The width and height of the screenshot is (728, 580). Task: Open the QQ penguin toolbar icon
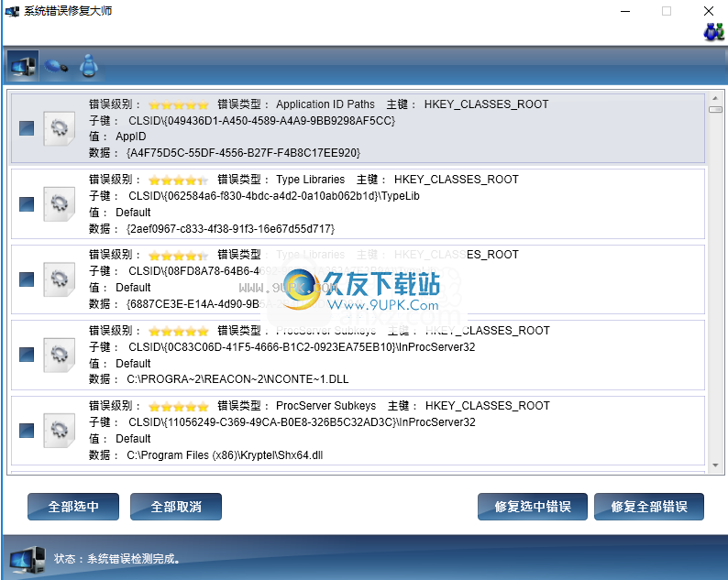coord(88,66)
